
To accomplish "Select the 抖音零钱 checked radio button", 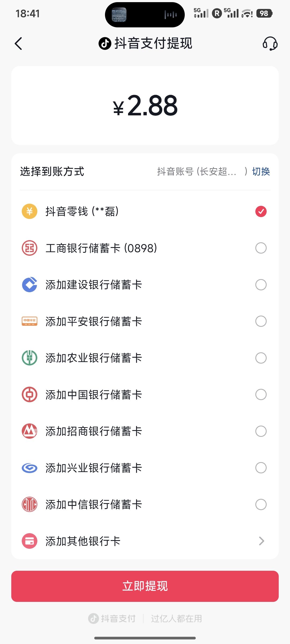I will pos(261,211).
